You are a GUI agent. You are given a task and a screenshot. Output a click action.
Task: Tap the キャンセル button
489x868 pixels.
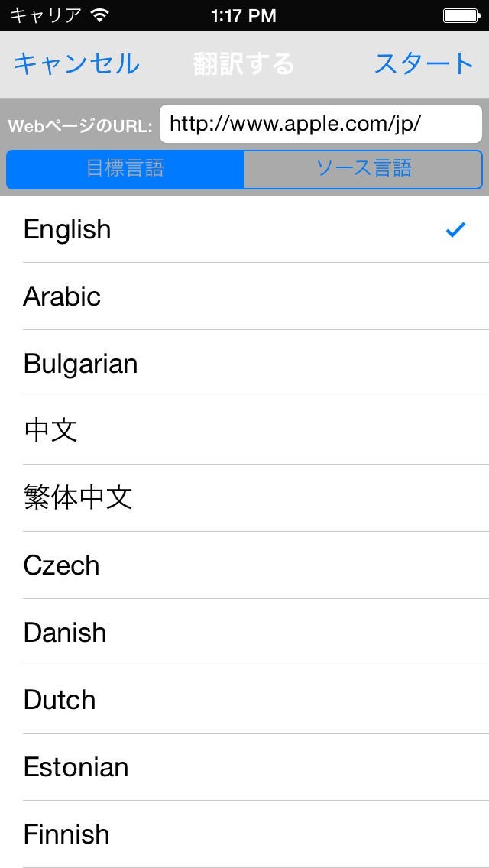(x=76, y=64)
